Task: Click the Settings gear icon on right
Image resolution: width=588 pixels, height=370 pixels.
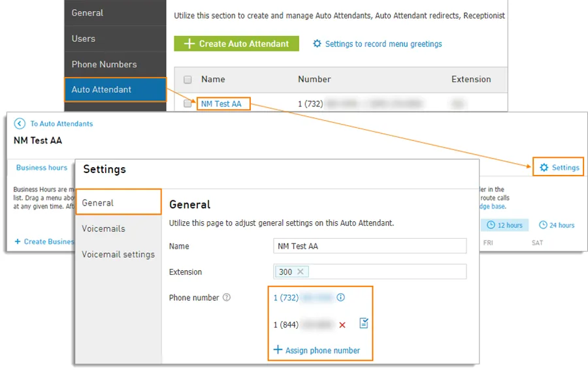Action: pos(544,168)
